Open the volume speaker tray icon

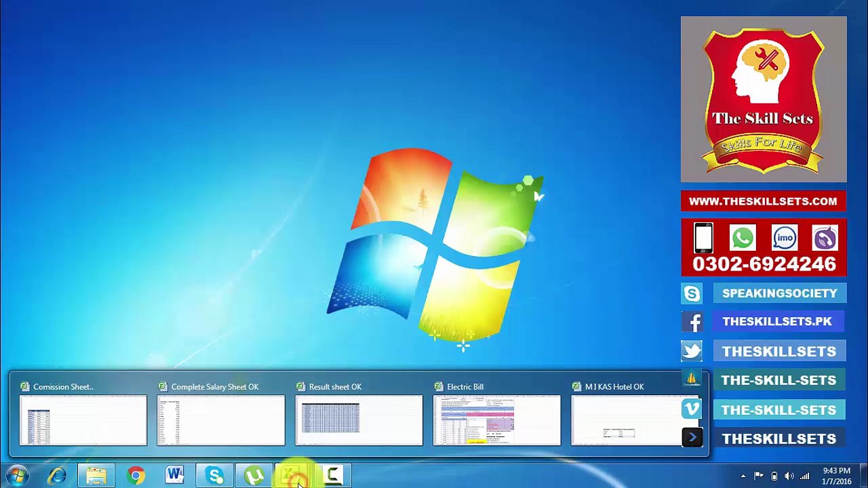[x=789, y=476]
